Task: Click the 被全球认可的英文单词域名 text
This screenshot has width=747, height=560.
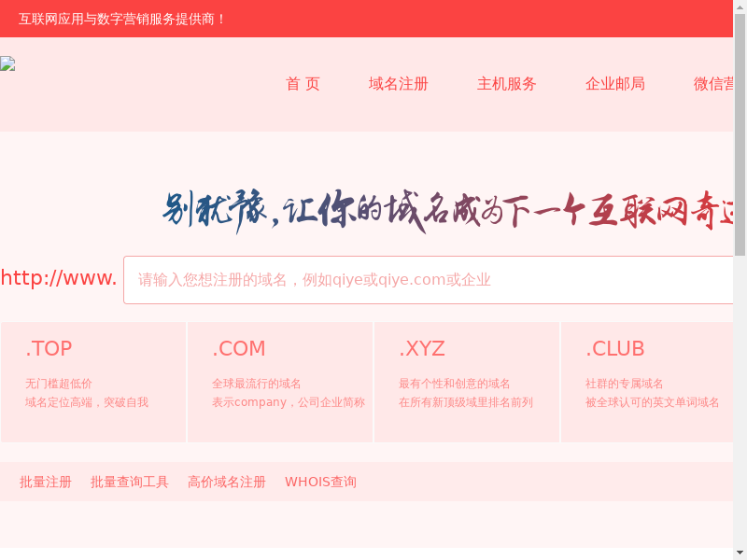Action: coord(652,402)
